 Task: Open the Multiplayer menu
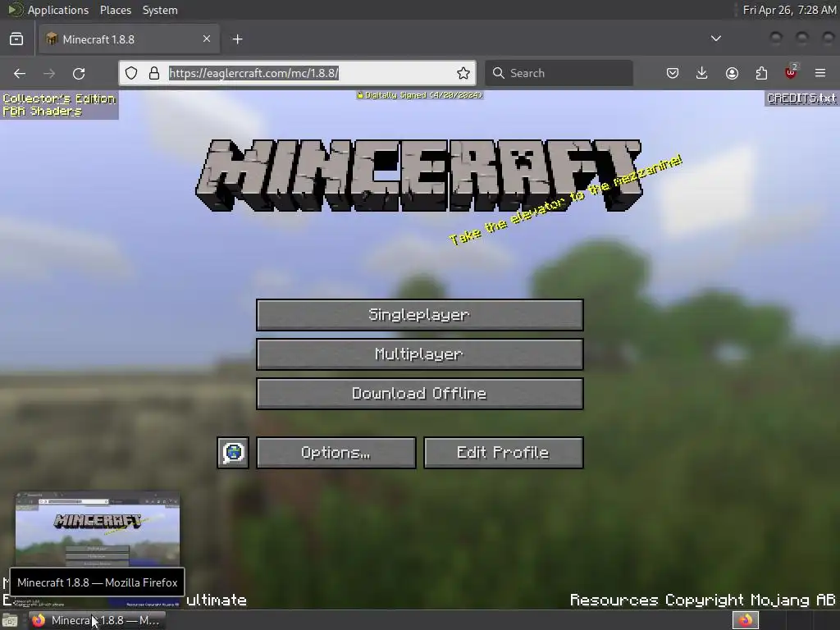(419, 354)
